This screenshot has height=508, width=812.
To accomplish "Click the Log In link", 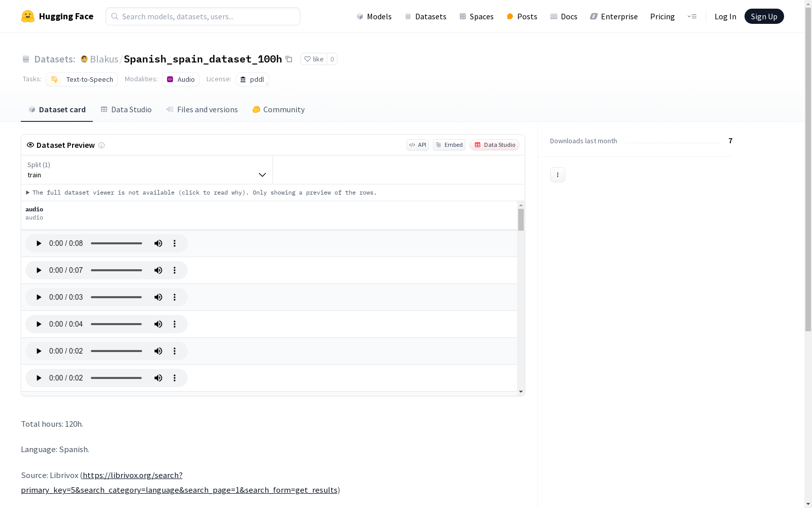I will pos(725,17).
